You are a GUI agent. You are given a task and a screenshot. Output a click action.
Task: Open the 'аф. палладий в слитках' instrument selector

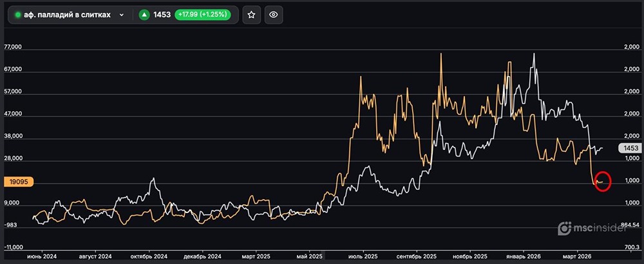(71, 15)
